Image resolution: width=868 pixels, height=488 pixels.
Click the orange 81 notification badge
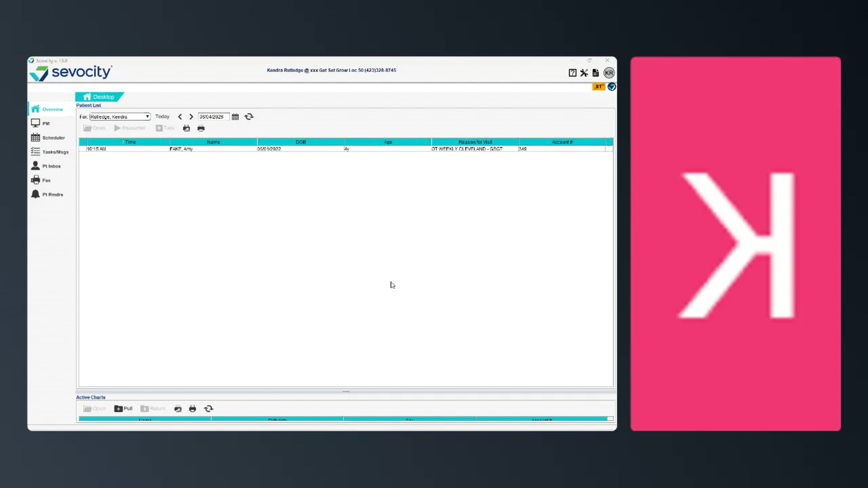tap(599, 87)
